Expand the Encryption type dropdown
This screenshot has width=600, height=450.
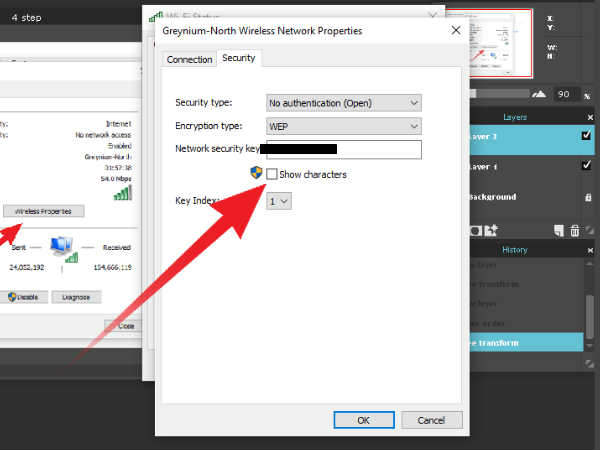pyautogui.click(x=343, y=126)
